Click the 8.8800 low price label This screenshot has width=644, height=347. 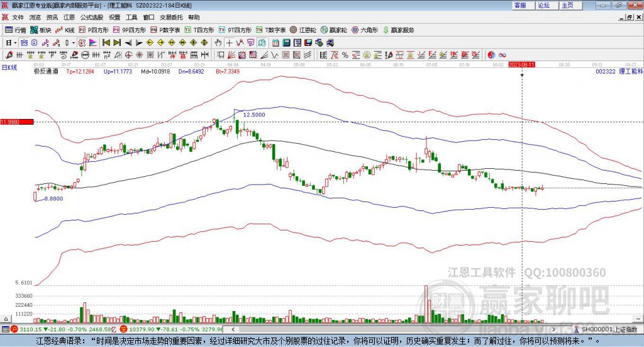pos(53,198)
